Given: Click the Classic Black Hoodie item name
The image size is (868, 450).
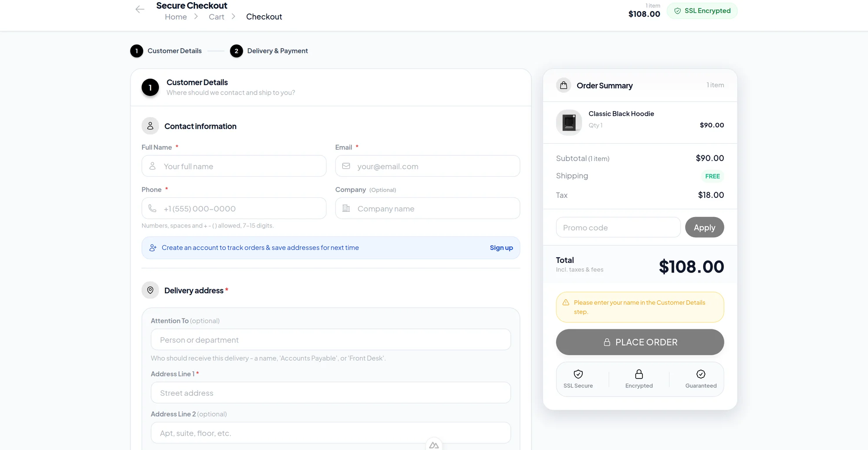Looking at the screenshot, I should click(x=621, y=114).
